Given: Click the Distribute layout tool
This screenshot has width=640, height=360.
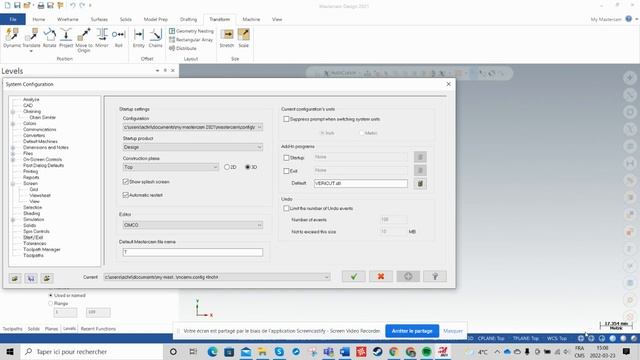Looking at the screenshot, I should [183, 48].
